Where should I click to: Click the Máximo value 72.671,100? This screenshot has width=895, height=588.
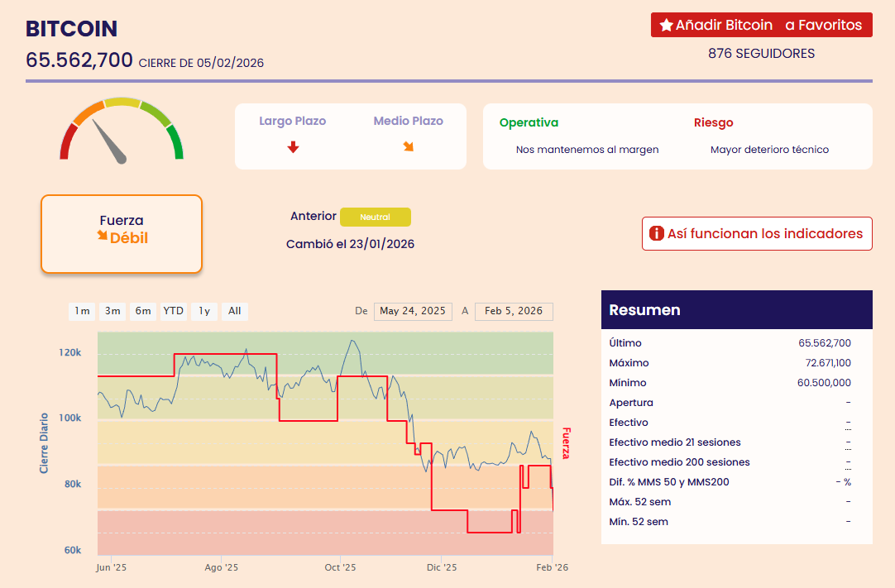[828, 363]
